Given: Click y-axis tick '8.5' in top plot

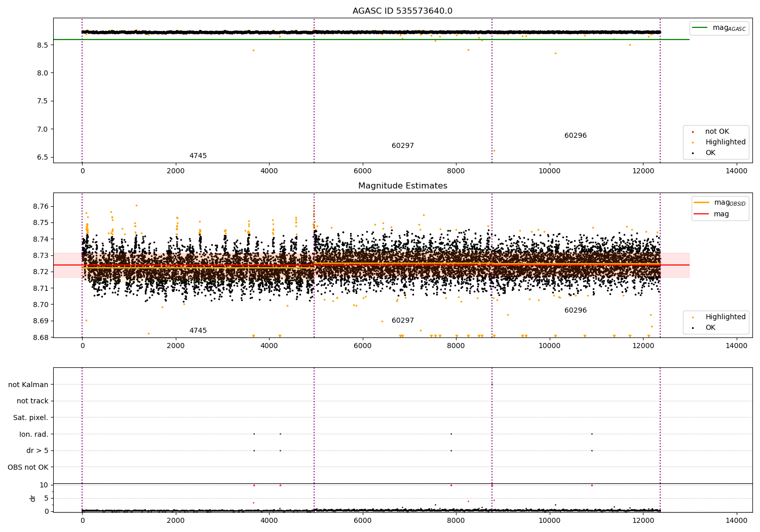Looking at the screenshot, I should pyautogui.click(x=43, y=45).
